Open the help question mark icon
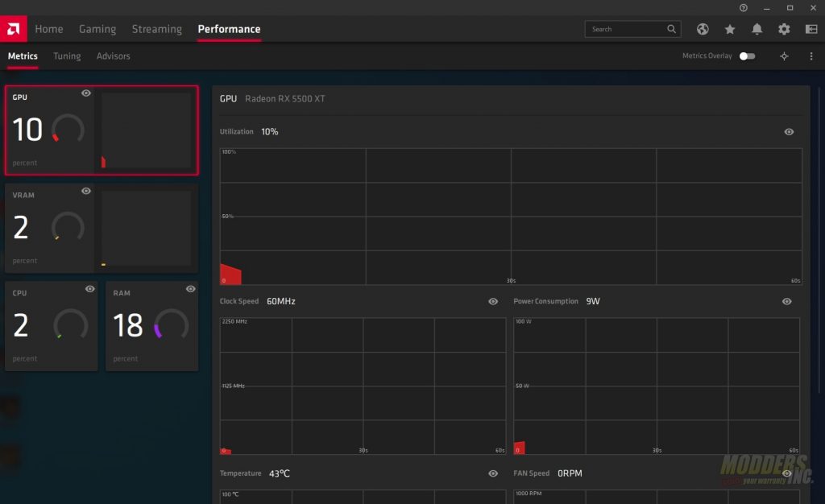Viewport: 825px width, 504px height. click(744, 8)
